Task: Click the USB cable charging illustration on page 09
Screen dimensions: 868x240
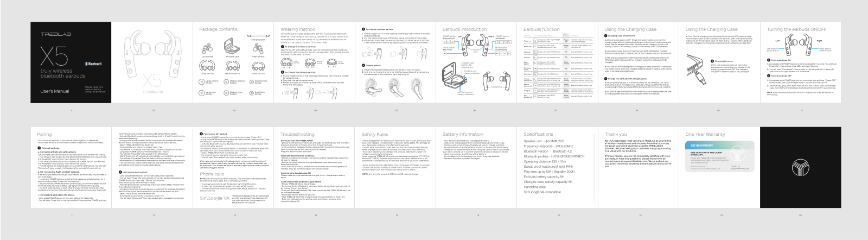Action: click(x=697, y=70)
